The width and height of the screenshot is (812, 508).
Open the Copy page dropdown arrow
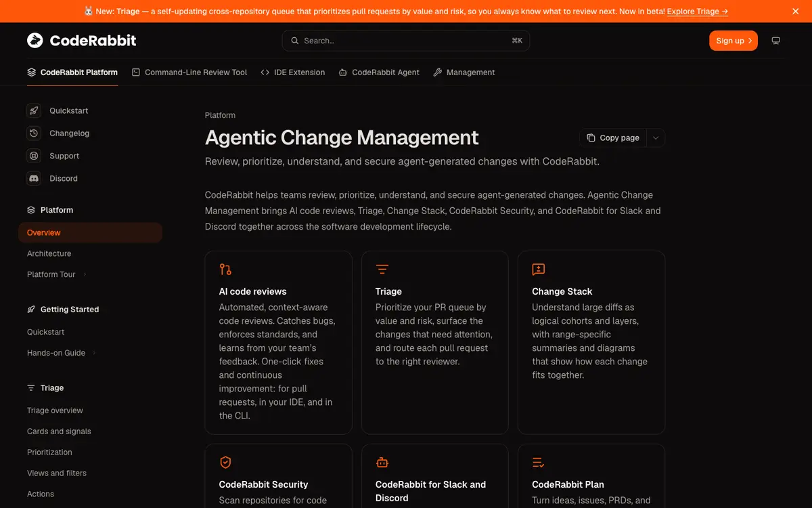[655, 137]
